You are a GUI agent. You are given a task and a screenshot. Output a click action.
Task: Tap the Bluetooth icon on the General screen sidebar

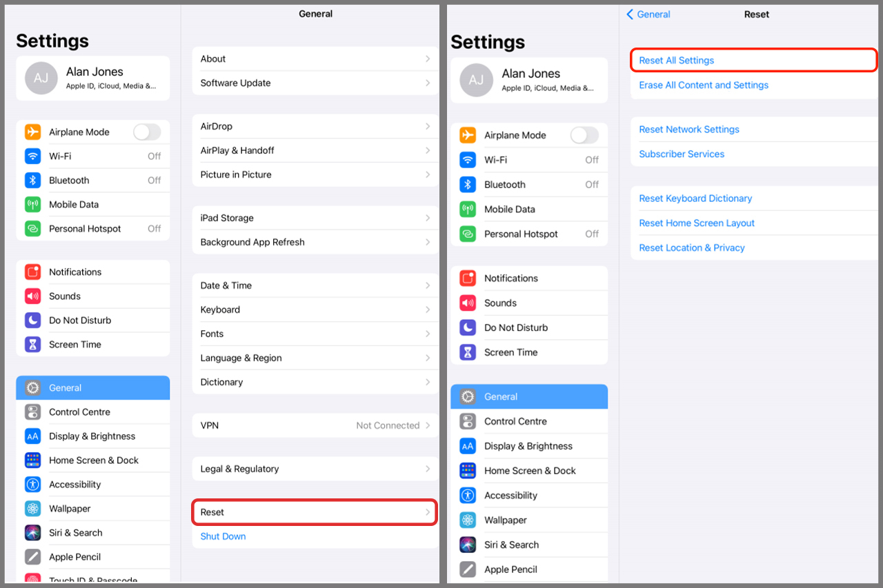32,180
